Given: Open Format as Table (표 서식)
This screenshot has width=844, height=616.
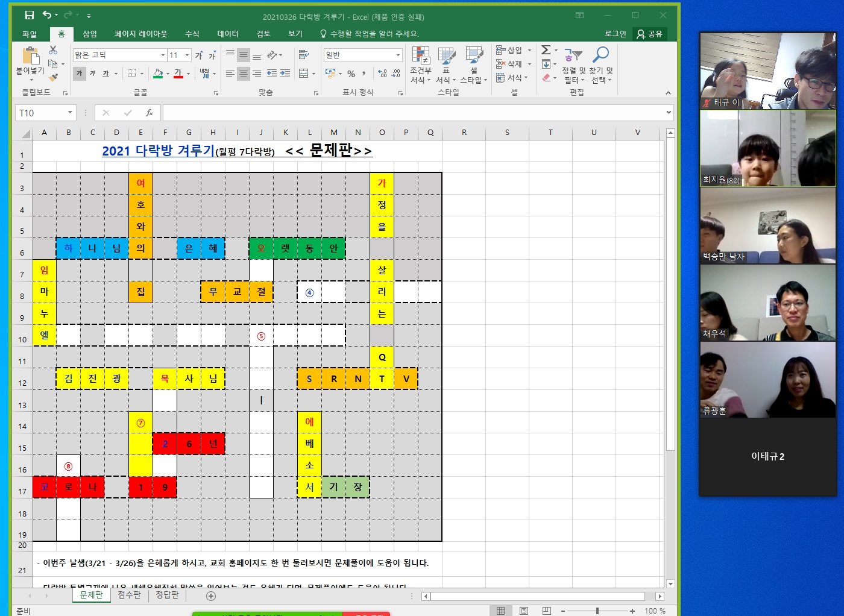Looking at the screenshot, I should (446, 65).
